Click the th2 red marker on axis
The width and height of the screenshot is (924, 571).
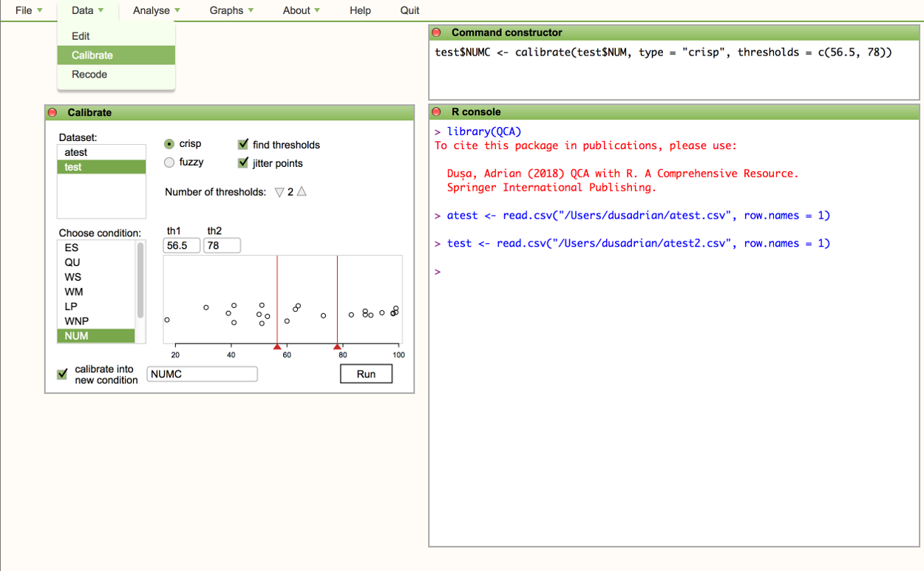[338, 346]
